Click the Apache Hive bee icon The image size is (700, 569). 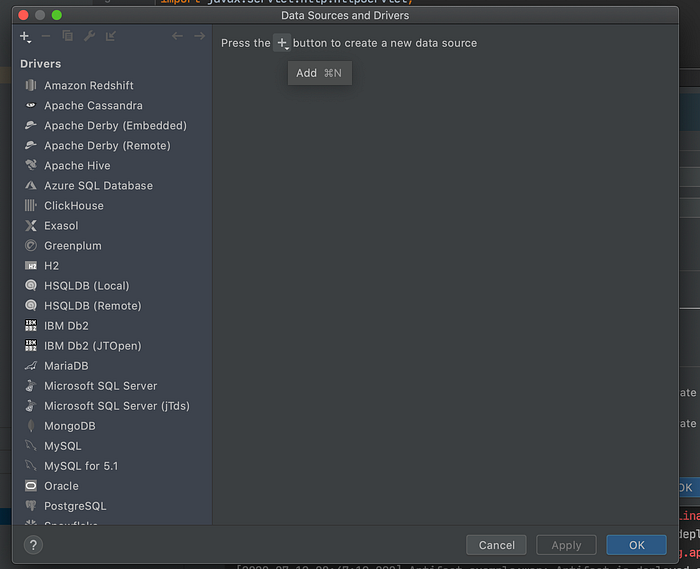pos(31,165)
